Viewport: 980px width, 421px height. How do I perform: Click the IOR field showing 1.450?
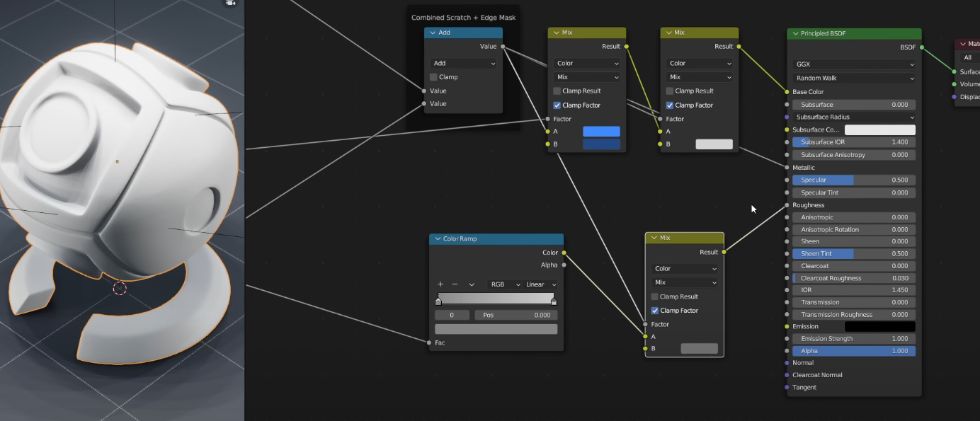854,290
